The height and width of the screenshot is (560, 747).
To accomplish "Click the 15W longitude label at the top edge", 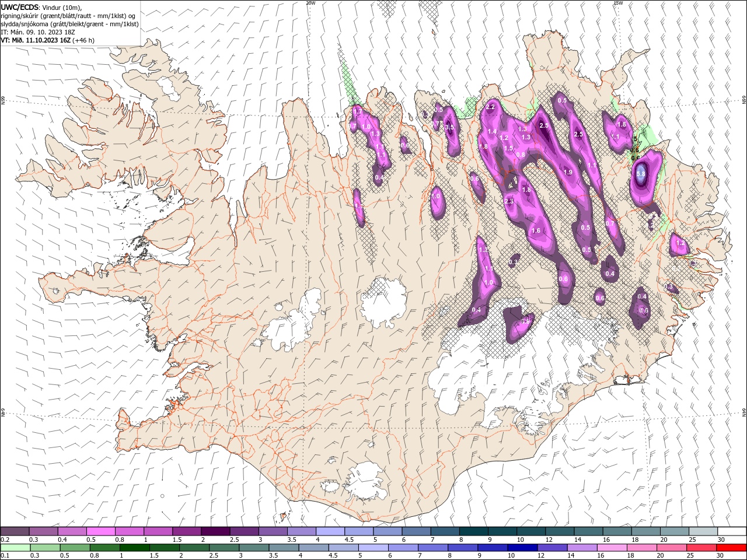I will (x=618, y=3).
